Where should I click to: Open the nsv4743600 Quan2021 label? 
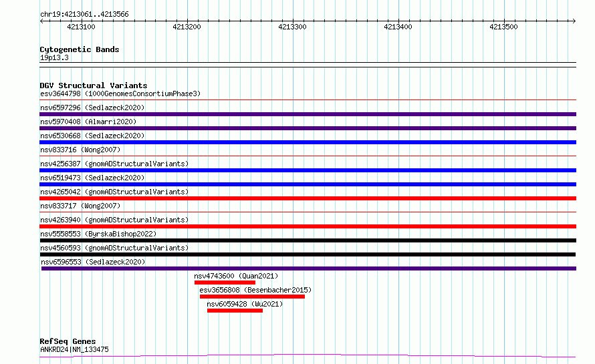point(236,276)
